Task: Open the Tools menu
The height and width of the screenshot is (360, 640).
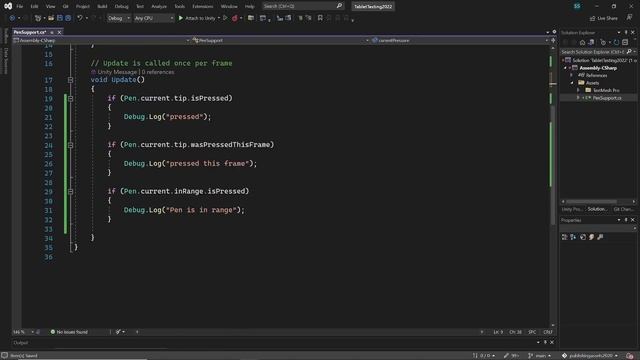Action: pos(180,7)
